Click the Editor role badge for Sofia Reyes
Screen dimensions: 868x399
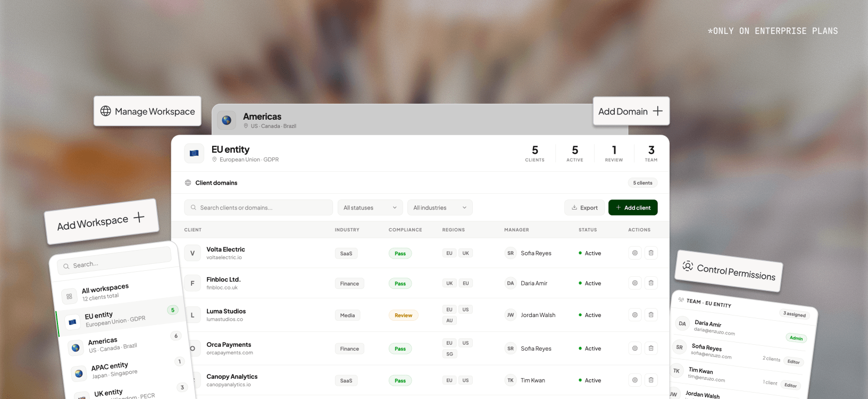[x=794, y=362]
